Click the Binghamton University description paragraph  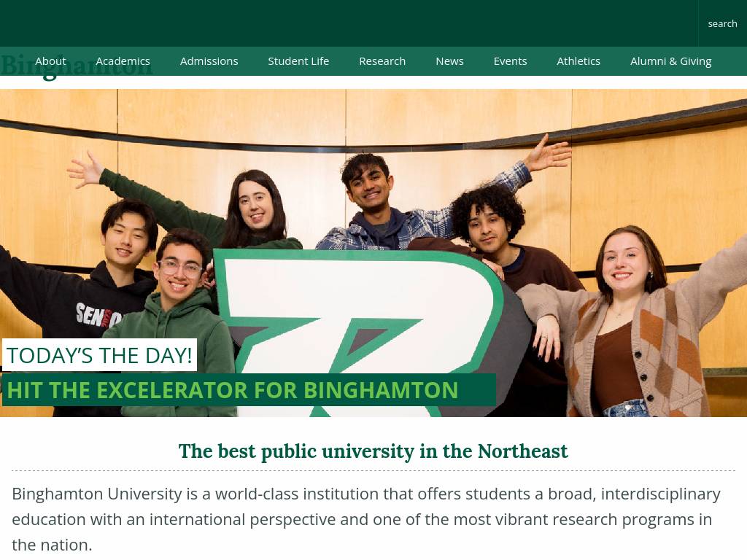tap(367, 519)
